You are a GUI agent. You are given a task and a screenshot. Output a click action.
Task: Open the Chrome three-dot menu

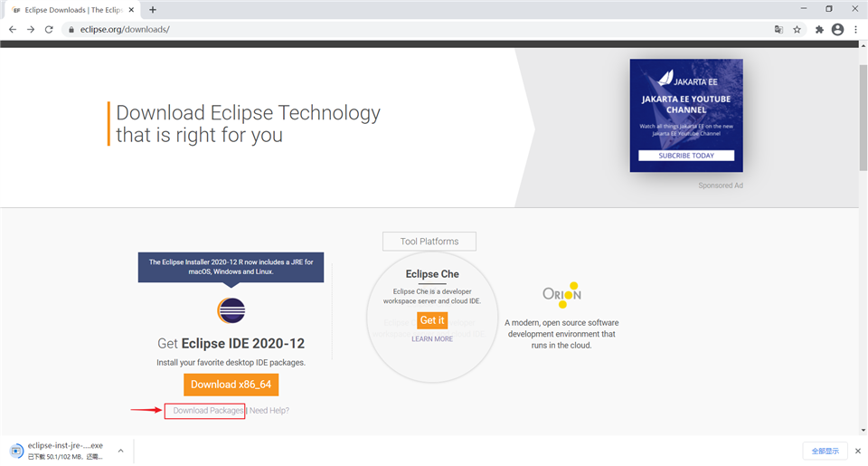(x=856, y=29)
